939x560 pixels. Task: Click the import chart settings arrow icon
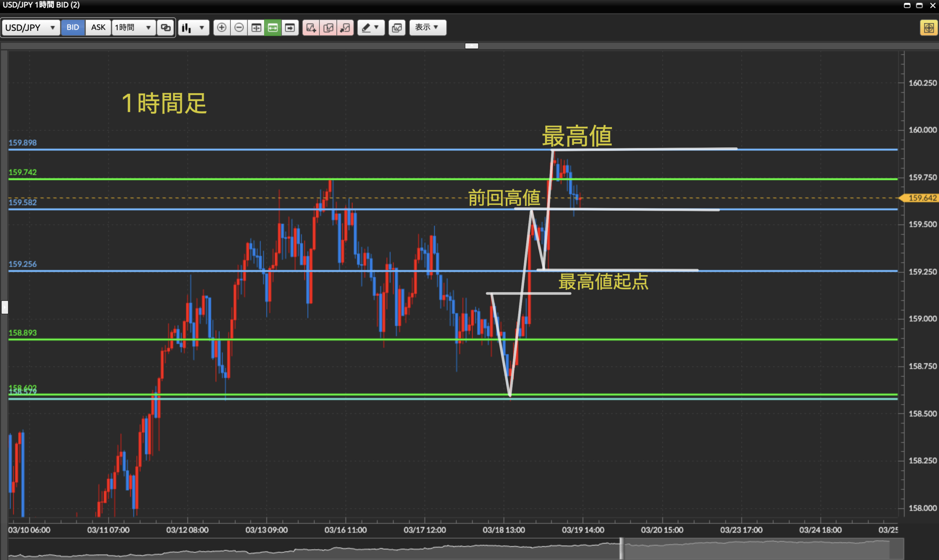[x=345, y=27]
